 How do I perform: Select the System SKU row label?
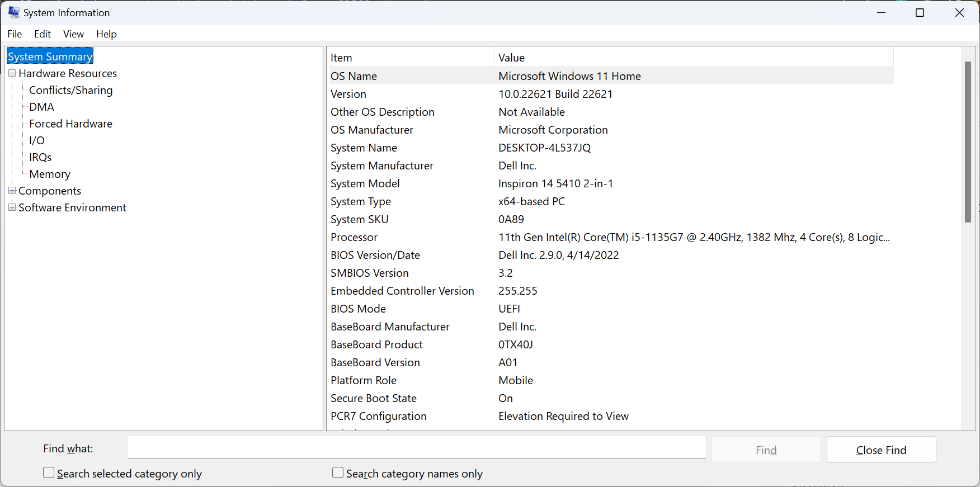pyautogui.click(x=360, y=219)
